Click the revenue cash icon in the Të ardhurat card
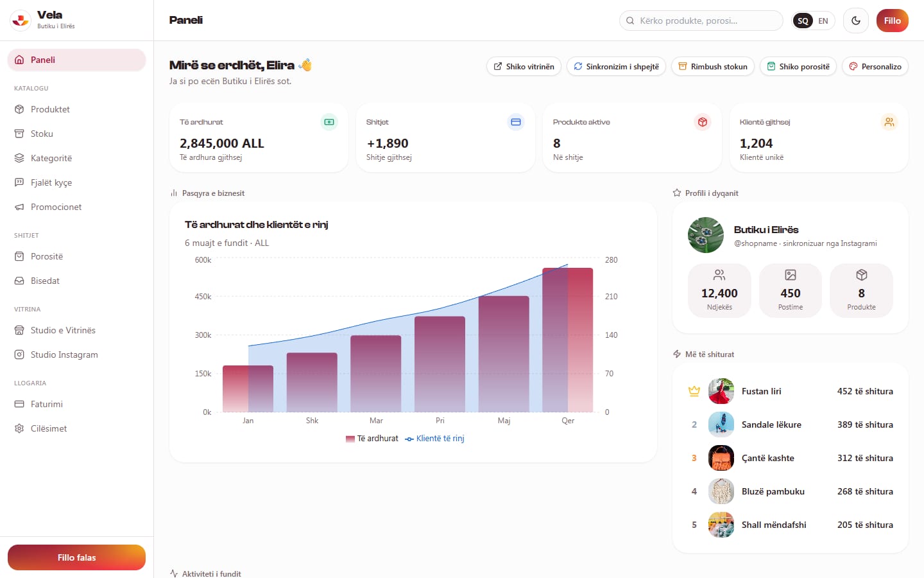The height and width of the screenshot is (578, 924). (x=329, y=122)
